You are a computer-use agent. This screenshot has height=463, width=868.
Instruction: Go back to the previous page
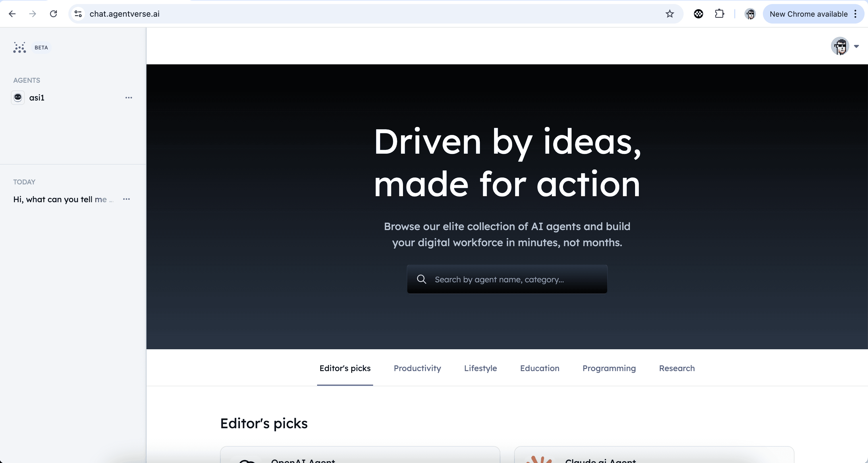[12, 14]
